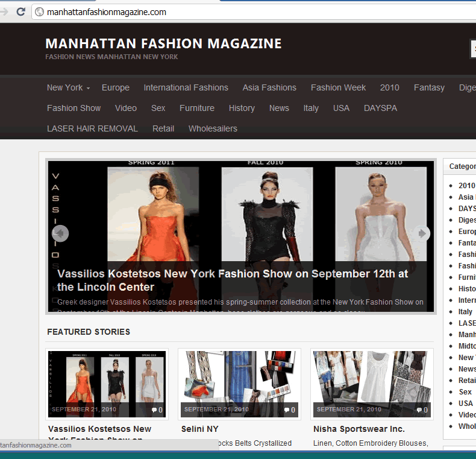
Task: Open the News menu item
Action: point(279,108)
